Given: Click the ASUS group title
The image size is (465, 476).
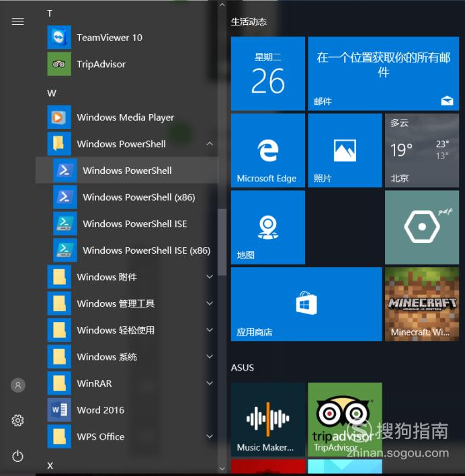Looking at the screenshot, I should click(x=242, y=368).
